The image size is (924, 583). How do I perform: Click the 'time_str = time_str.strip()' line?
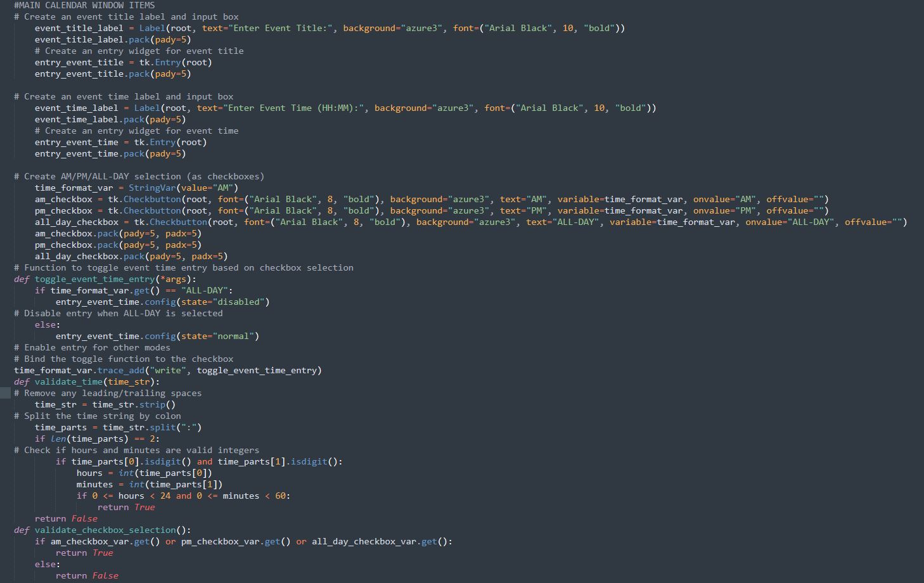[105, 404]
